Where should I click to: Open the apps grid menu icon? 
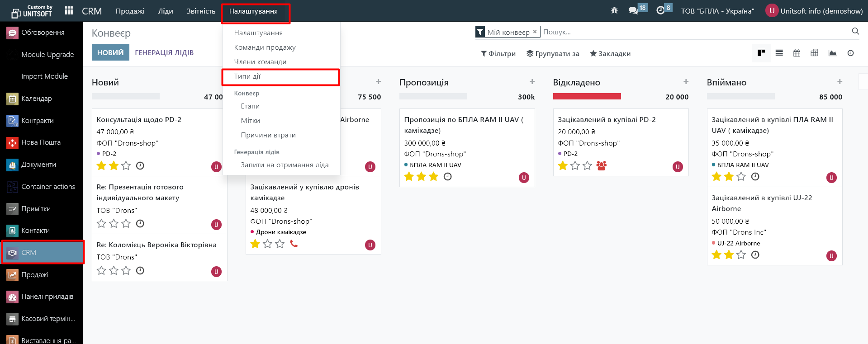click(69, 11)
